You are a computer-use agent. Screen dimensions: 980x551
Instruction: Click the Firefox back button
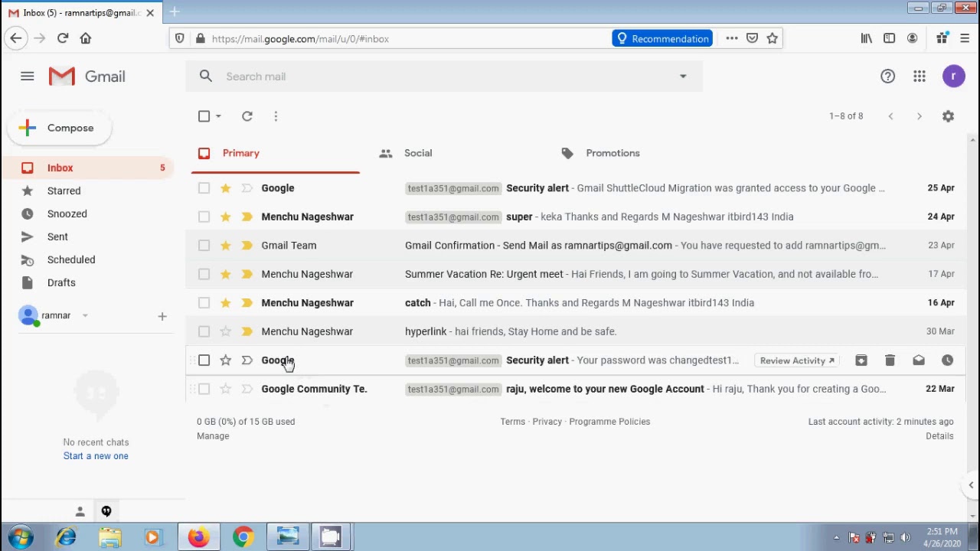click(16, 38)
